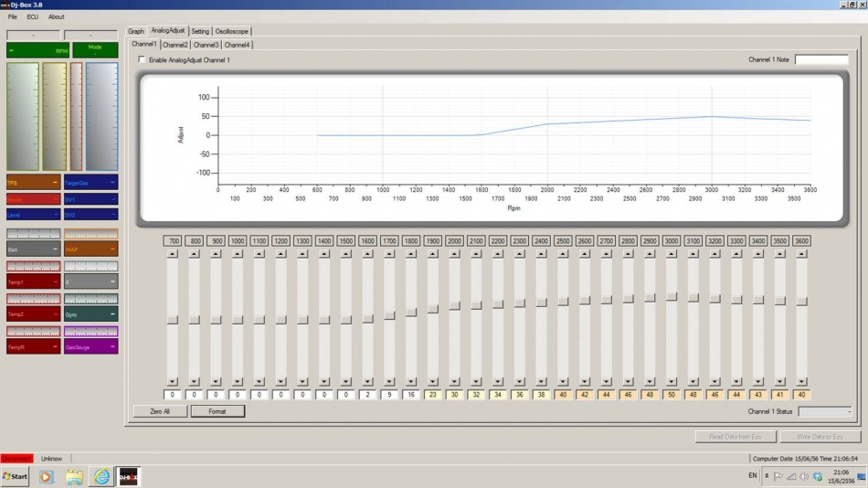This screenshot has width=868, height=488.
Task: Click the MAP gauge label
Action: (x=90, y=249)
